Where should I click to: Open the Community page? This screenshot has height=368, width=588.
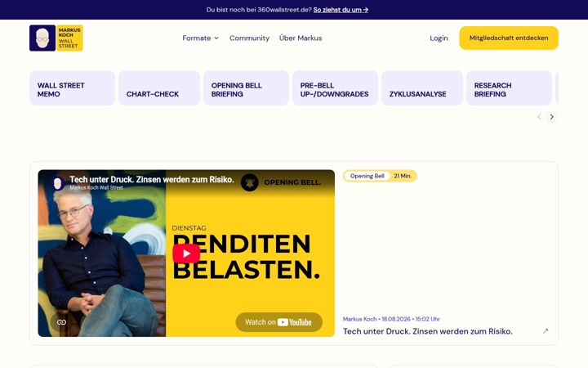point(249,38)
